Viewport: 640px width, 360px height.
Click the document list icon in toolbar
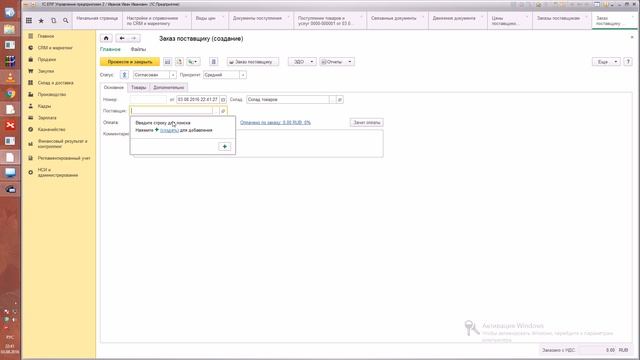tap(213, 62)
